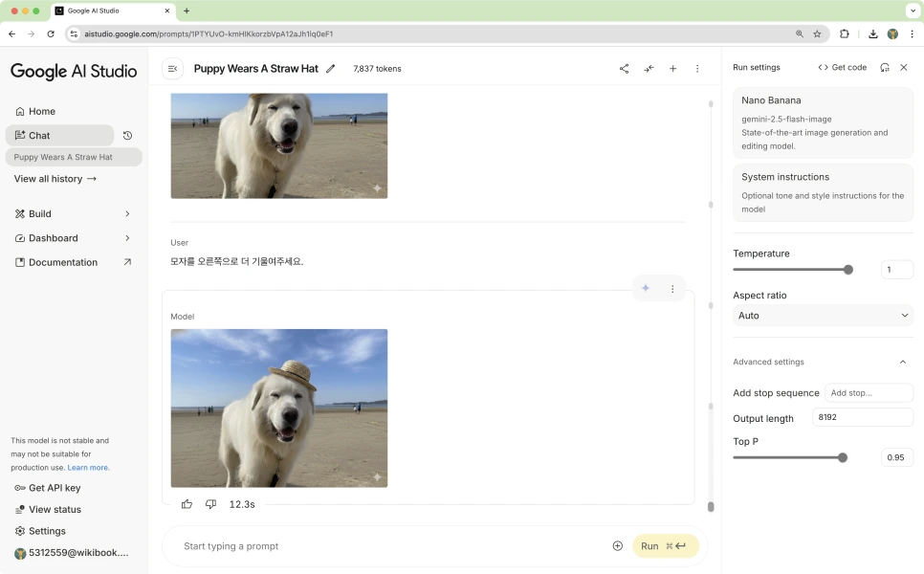Viewport: 924px width, 574px height.
Task: Click the Google AI Studio logo
Action: coord(74,72)
